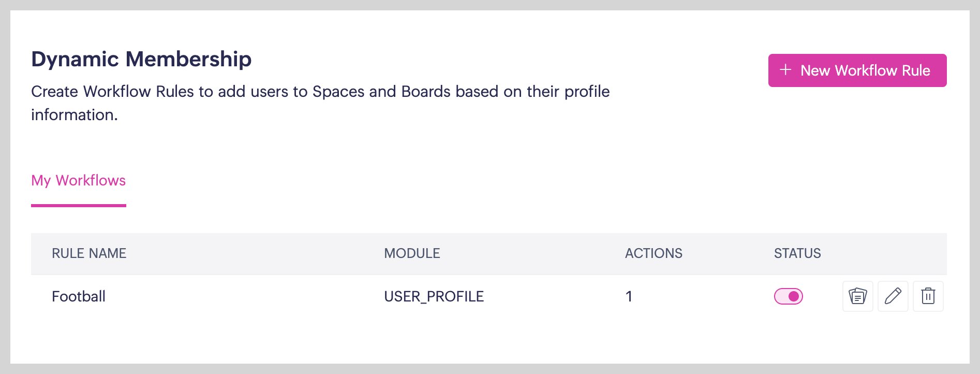Disable the Football rule status toggle
980x374 pixels.
click(x=788, y=296)
